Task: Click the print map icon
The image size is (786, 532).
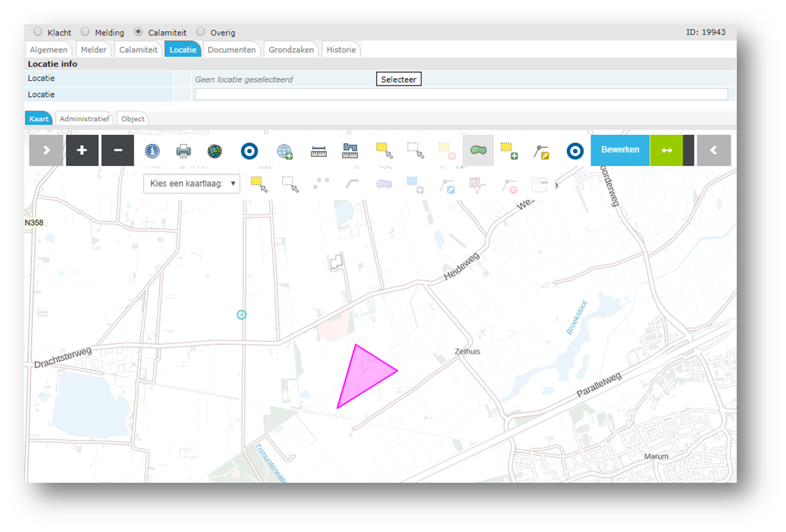Action: click(183, 151)
